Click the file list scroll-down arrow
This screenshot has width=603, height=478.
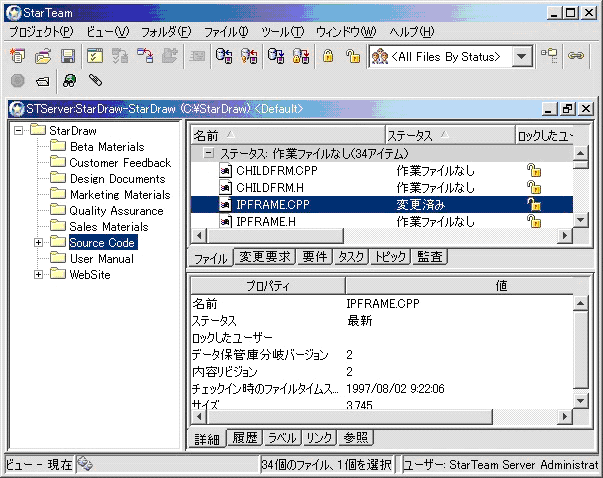[x=580, y=220]
